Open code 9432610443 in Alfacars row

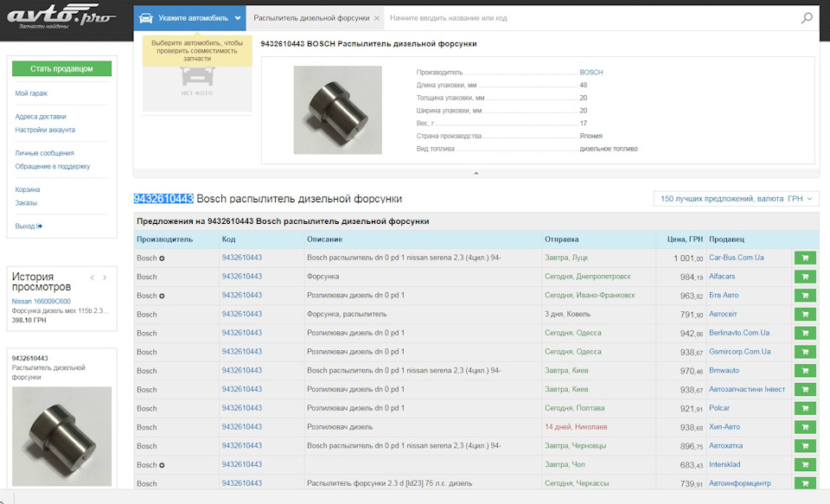(242, 277)
